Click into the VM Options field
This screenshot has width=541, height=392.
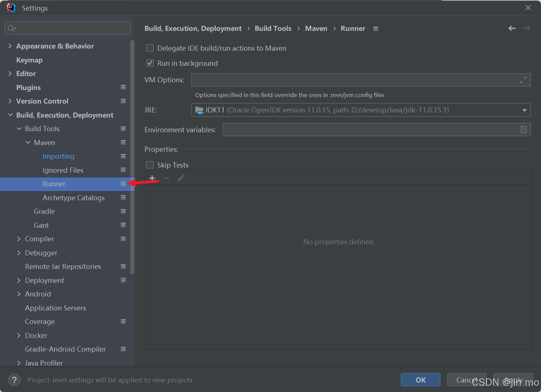point(361,80)
